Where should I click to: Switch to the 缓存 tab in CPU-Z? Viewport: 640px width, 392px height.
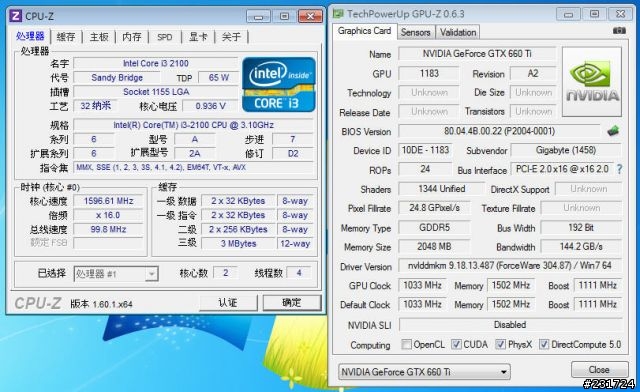coord(66,37)
